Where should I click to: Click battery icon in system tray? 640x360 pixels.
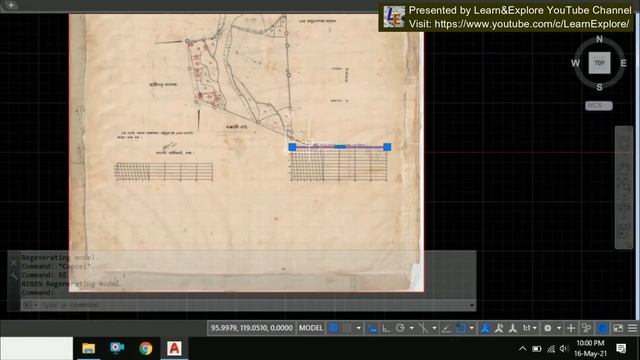tap(537, 349)
